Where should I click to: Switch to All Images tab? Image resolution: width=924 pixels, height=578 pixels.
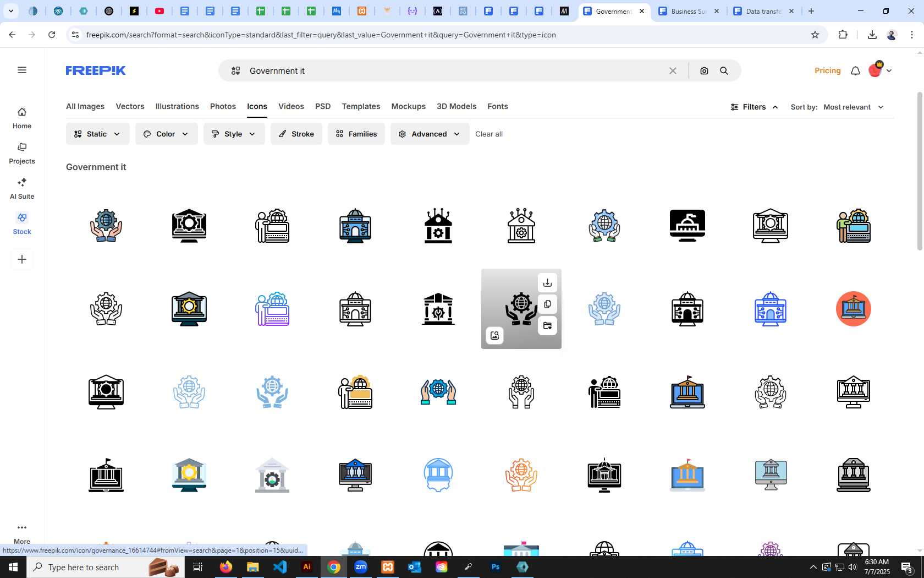pos(85,106)
